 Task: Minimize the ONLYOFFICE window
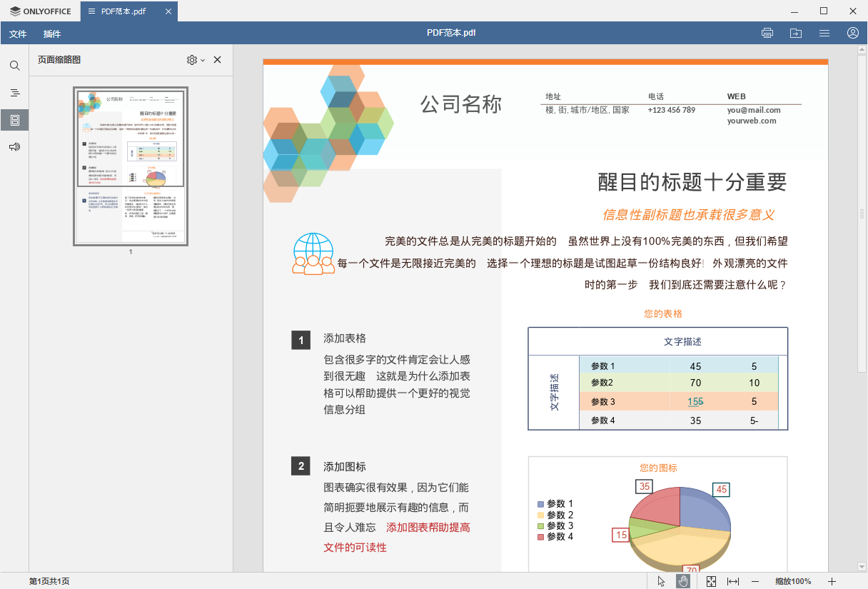coord(794,11)
